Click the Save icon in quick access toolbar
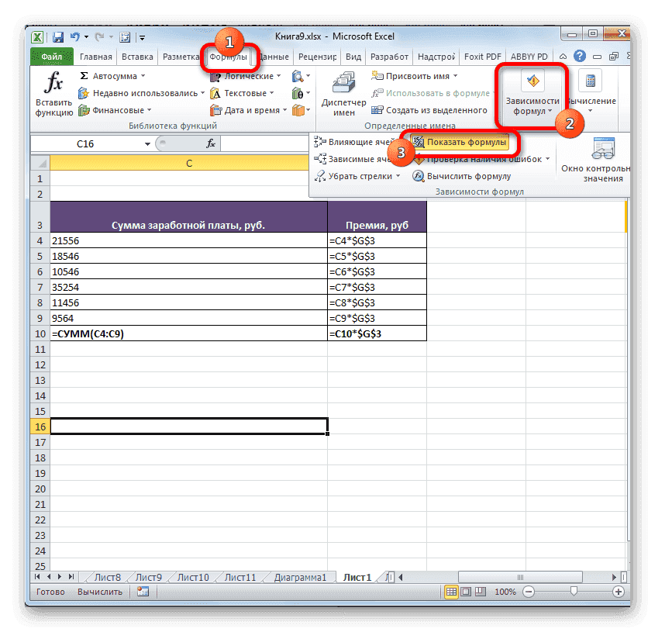Image resolution: width=672 pixels, height=632 pixels. [57, 36]
